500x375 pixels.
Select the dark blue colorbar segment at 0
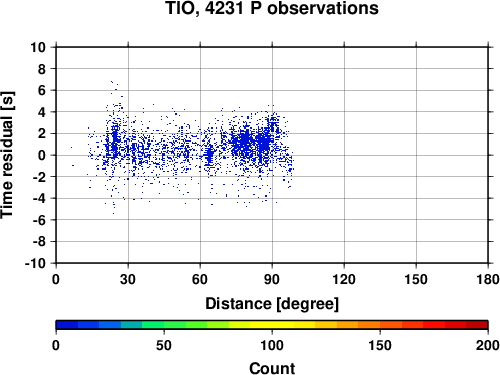[x=67, y=325]
